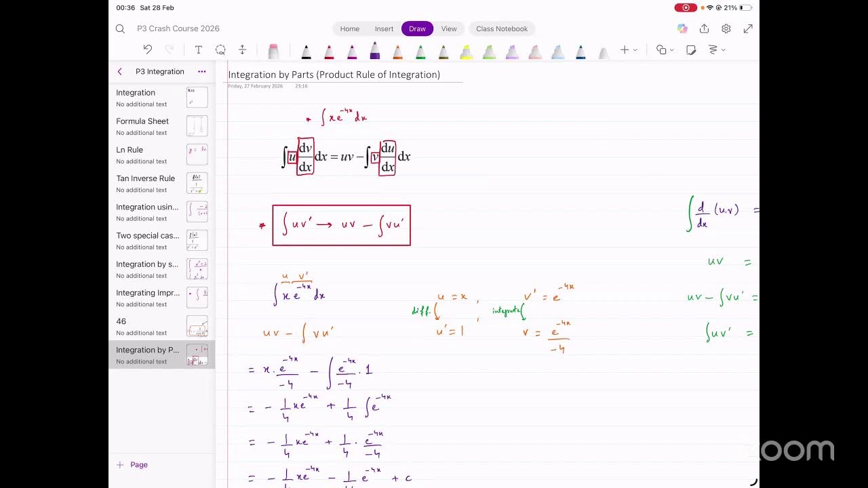
Task: Expand the Shapes dropdown arrow
Action: (x=672, y=50)
